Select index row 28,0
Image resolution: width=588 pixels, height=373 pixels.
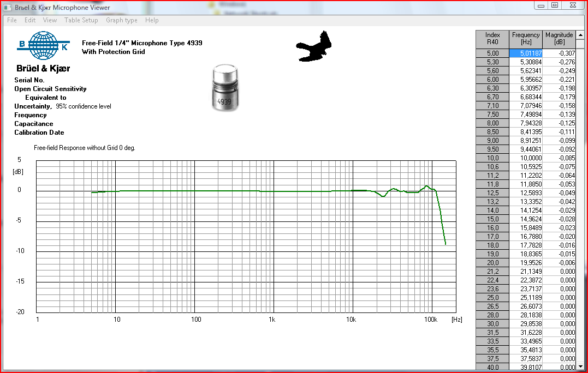(x=492, y=315)
